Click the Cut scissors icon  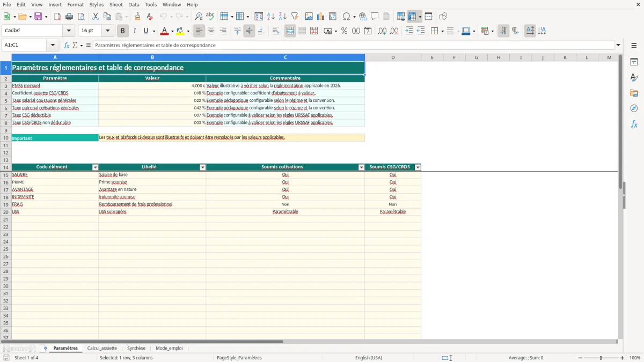click(x=96, y=17)
